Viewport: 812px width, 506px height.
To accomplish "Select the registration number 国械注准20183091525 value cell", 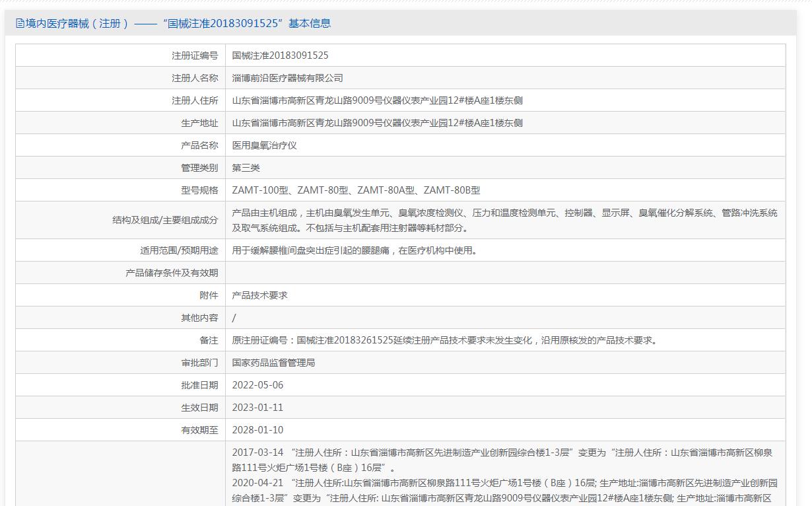I will point(280,55).
